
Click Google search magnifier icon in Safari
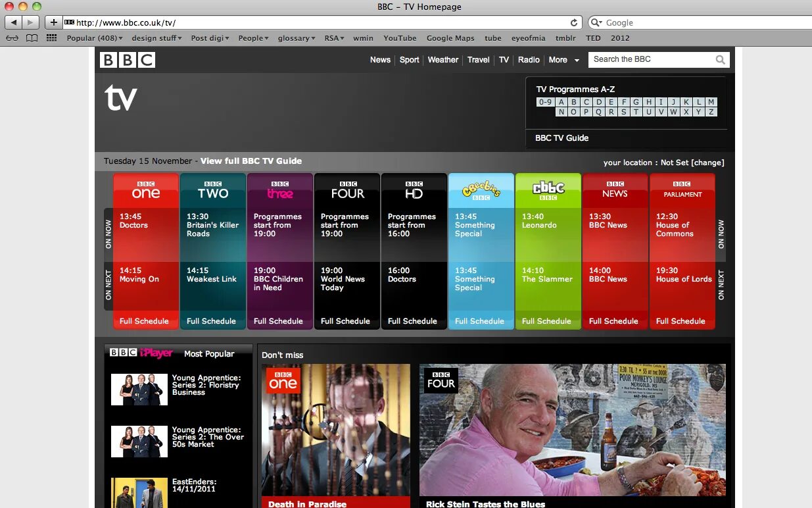pyautogui.click(x=596, y=22)
